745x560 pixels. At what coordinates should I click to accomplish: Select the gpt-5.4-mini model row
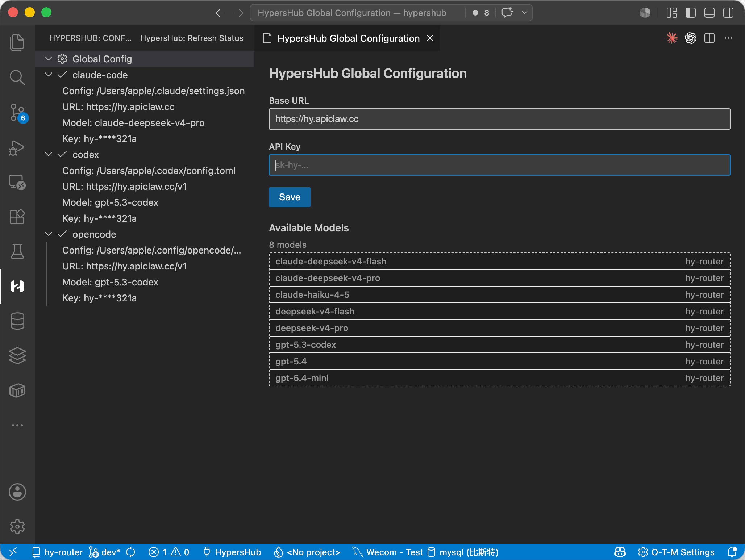tap(499, 378)
